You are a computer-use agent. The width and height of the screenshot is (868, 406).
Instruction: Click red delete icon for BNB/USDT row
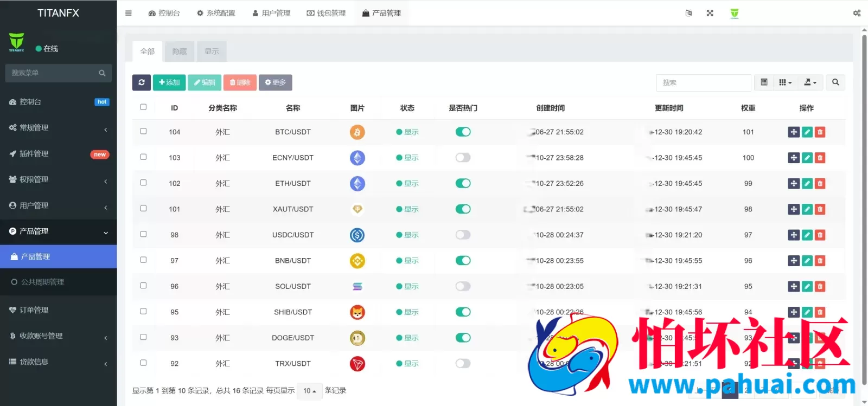coord(820,261)
